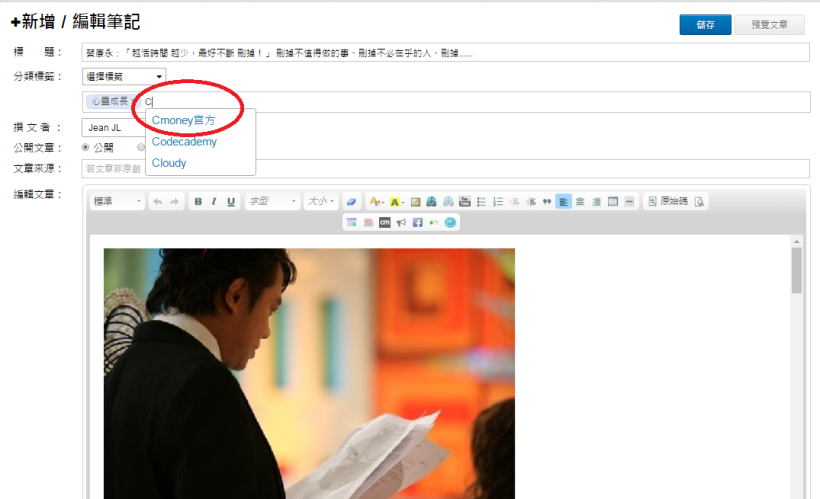The height and width of the screenshot is (499, 820).
Task: Select Codecademy from autocomplete suggestions
Action: pos(184,142)
